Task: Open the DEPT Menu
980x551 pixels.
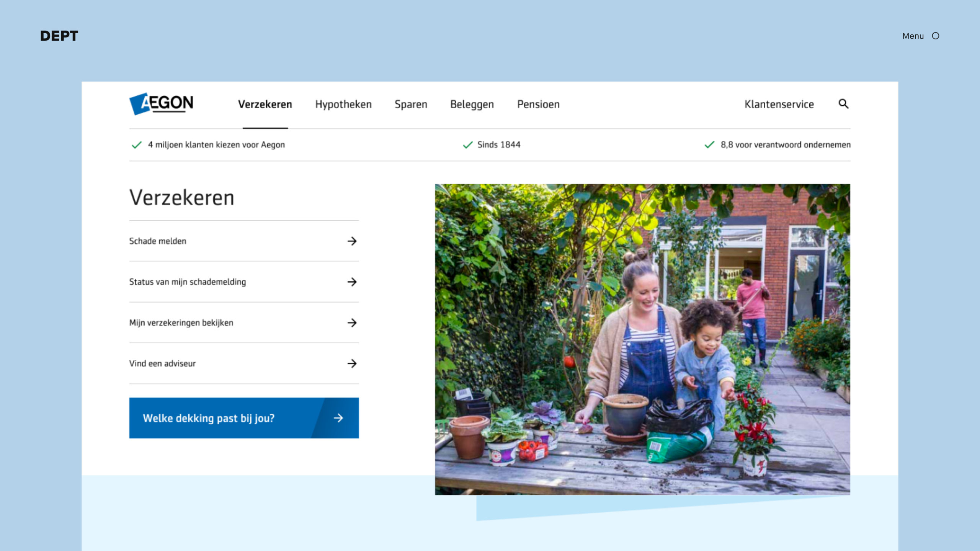Action: tap(913, 36)
